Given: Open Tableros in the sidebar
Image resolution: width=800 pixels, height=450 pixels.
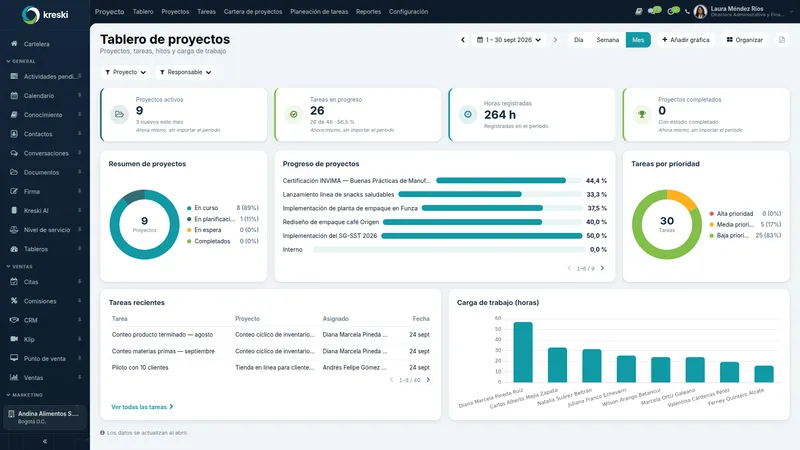Looking at the screenshot, I should [x=36, y=249].
